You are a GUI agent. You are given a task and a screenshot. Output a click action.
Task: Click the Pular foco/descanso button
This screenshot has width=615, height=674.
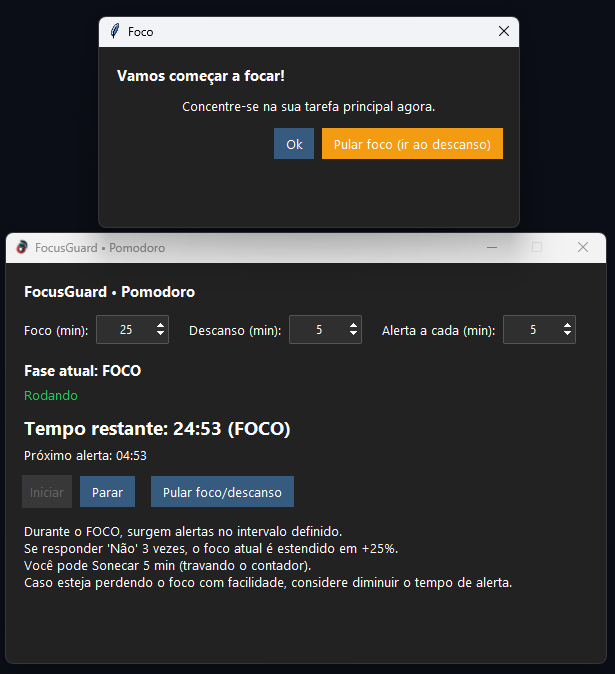click(222, 492)
